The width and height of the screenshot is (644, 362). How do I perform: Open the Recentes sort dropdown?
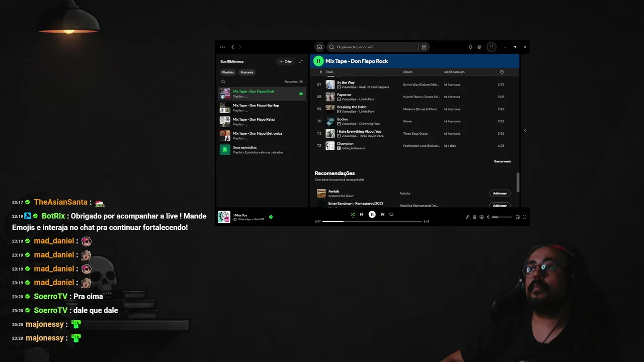294,81
